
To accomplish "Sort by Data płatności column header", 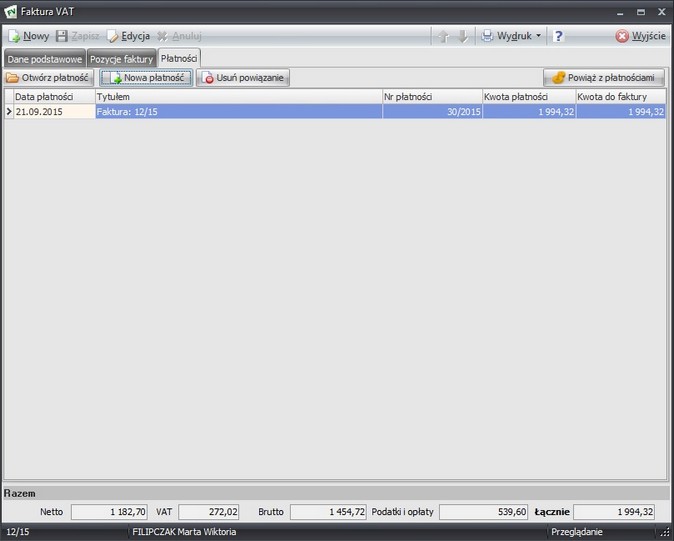I will point(54,97).
